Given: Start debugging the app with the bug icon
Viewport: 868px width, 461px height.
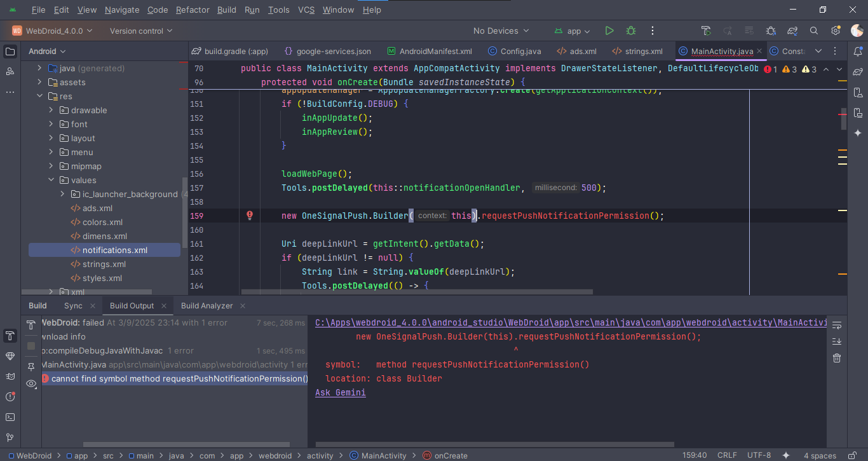Looking at the screenshot, I should [x=631, y=31].
